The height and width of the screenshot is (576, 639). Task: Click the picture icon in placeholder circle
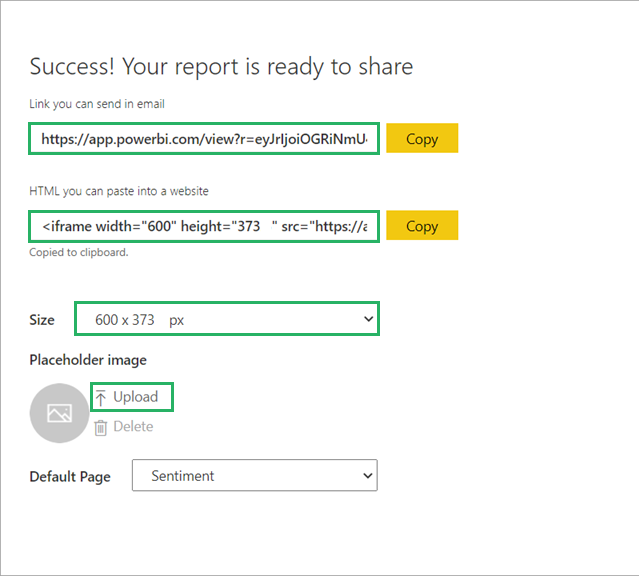59,412
